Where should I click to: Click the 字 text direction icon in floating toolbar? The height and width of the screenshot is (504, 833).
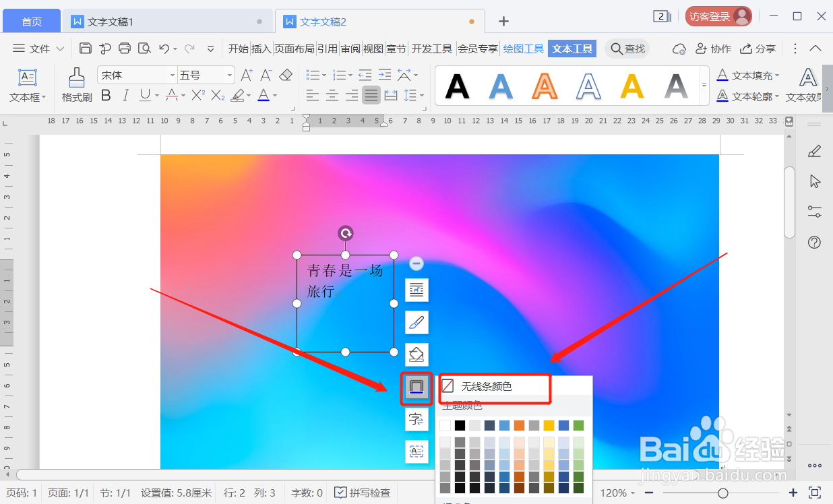coord(416,419)
